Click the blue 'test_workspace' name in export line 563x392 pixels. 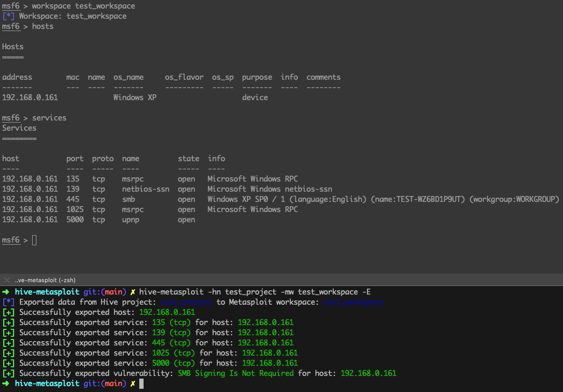pos(354,302)
